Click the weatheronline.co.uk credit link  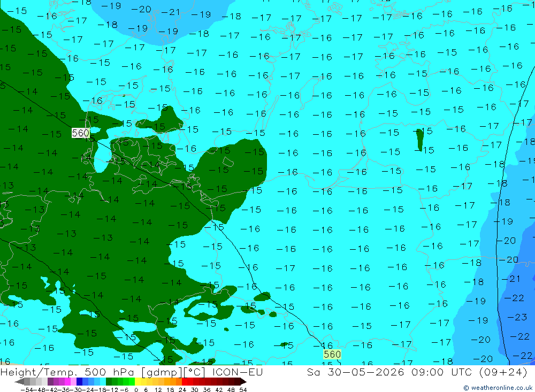[498, 388]
